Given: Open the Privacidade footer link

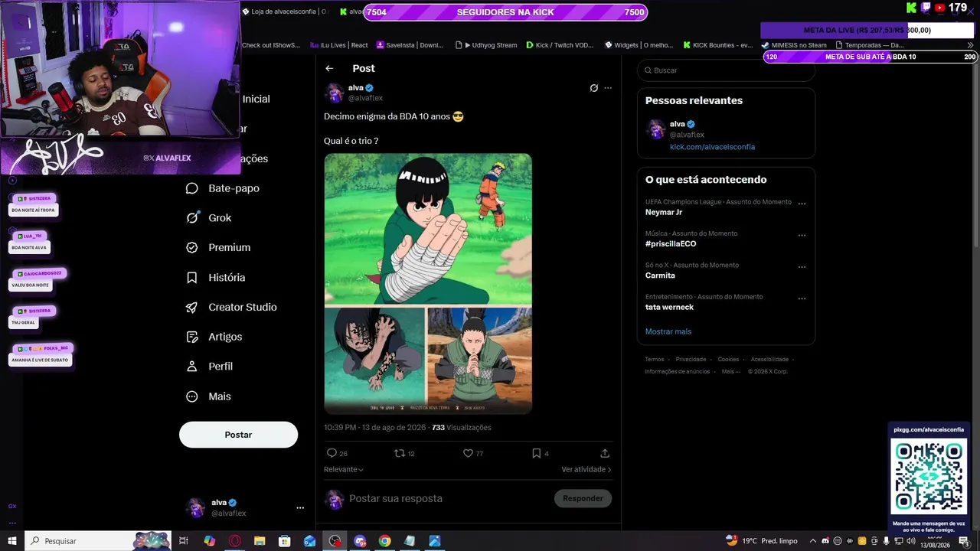Looking at the screenshot, I should coord(691,359).
